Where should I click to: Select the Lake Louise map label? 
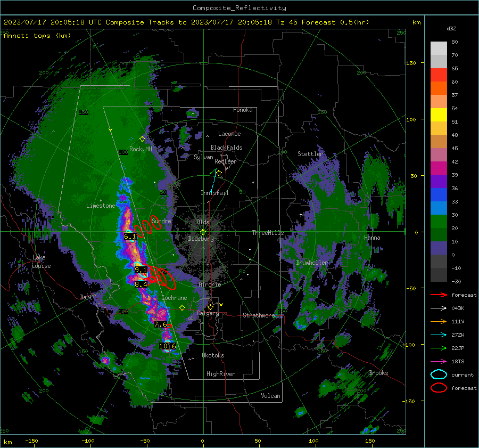pos(41,262)
